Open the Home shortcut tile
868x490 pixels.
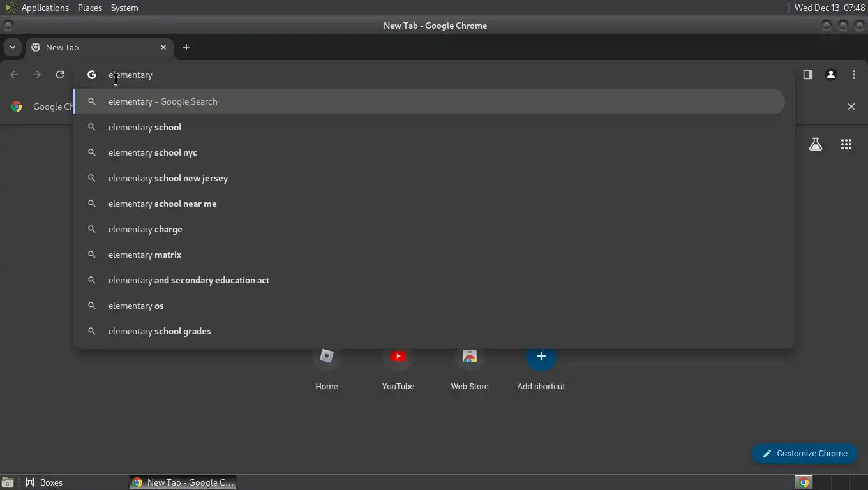[x=327, y=369]
